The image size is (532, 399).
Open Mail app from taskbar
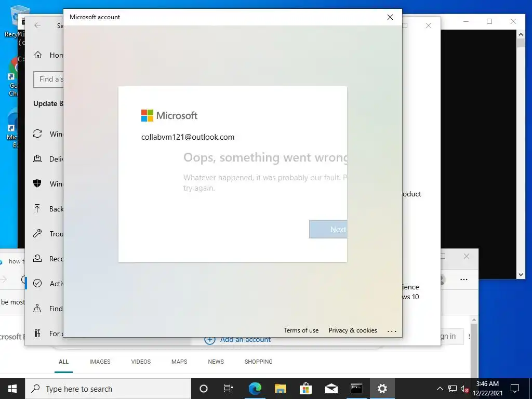click(x=331, y=389)
